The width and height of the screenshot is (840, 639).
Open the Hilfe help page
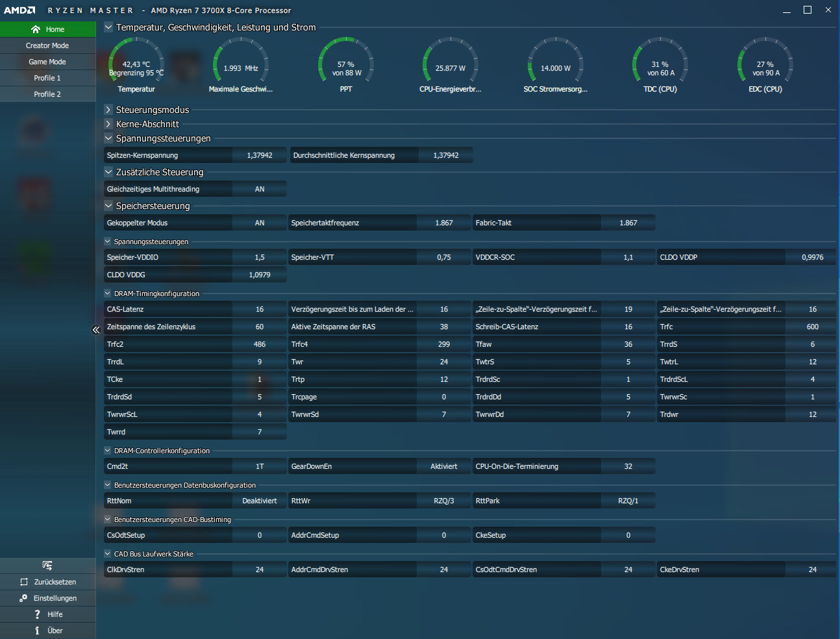(x=48, y=614)
